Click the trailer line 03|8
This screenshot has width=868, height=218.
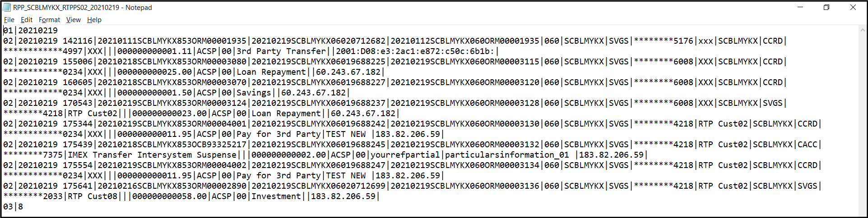(13, 207)
